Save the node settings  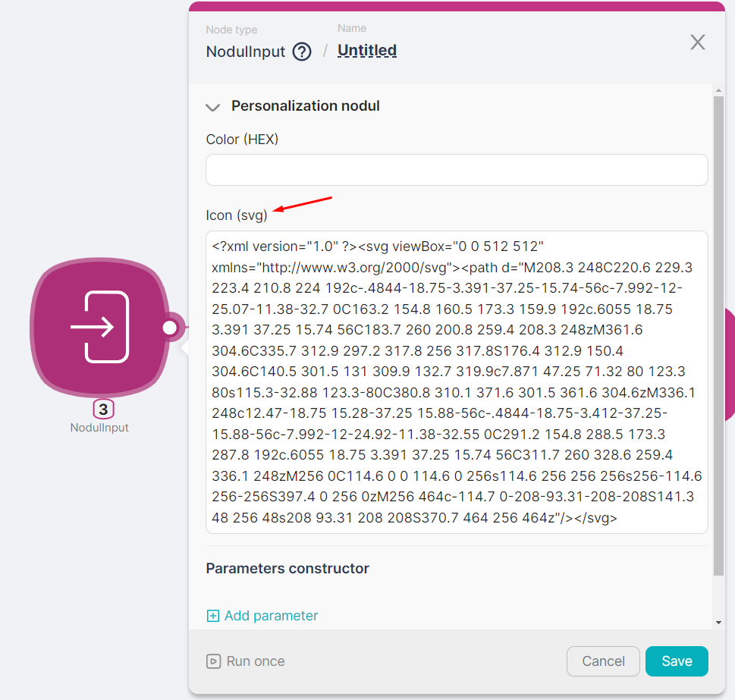677,661
